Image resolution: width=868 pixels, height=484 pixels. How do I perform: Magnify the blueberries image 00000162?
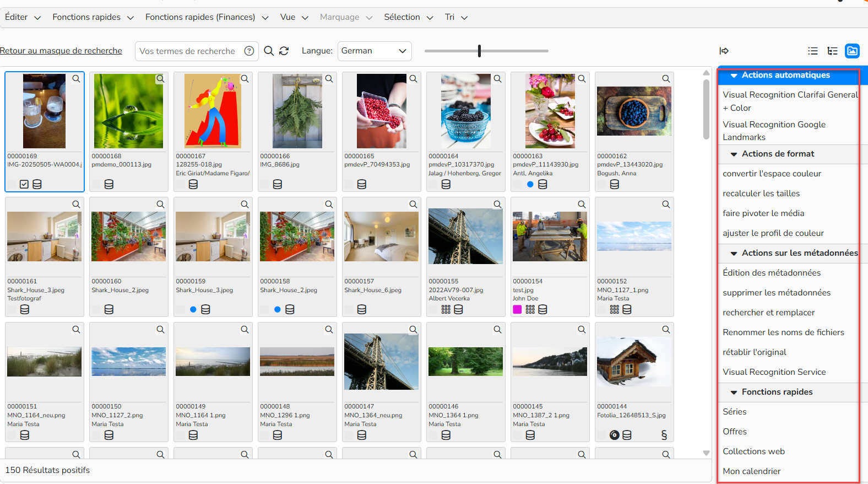666,79
